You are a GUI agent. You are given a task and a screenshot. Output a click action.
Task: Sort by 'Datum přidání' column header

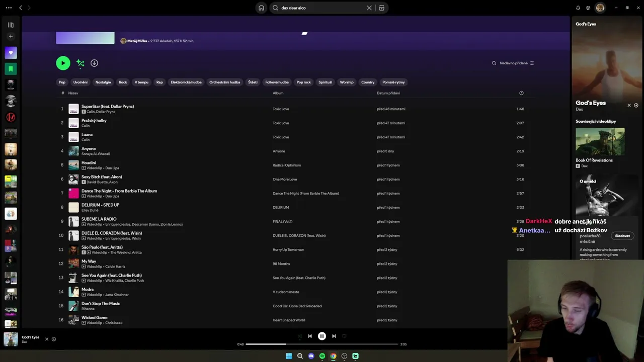click(x=388, y=93)
